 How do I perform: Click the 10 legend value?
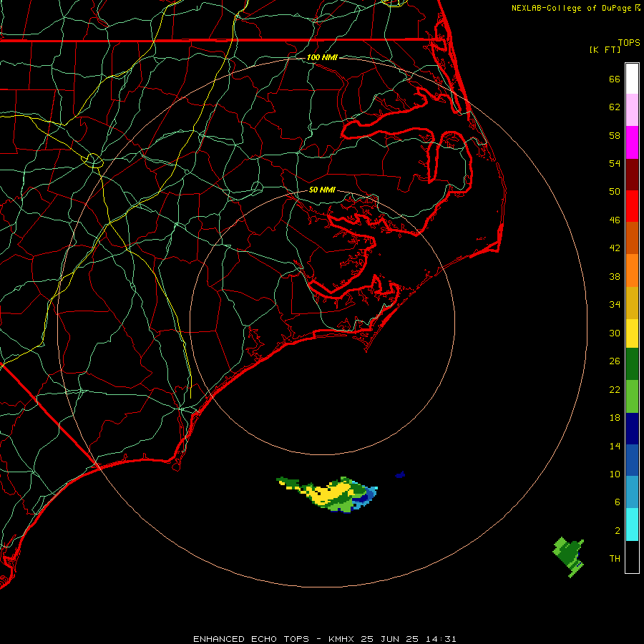(615, 474)
